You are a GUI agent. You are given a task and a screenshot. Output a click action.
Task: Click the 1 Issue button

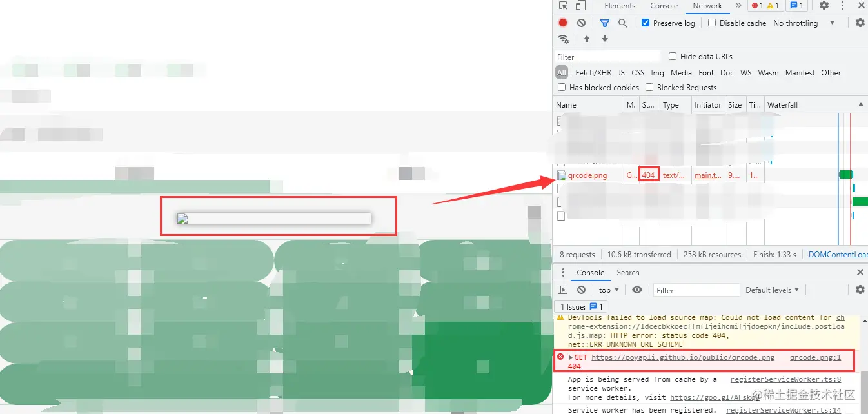pos(582,306)
